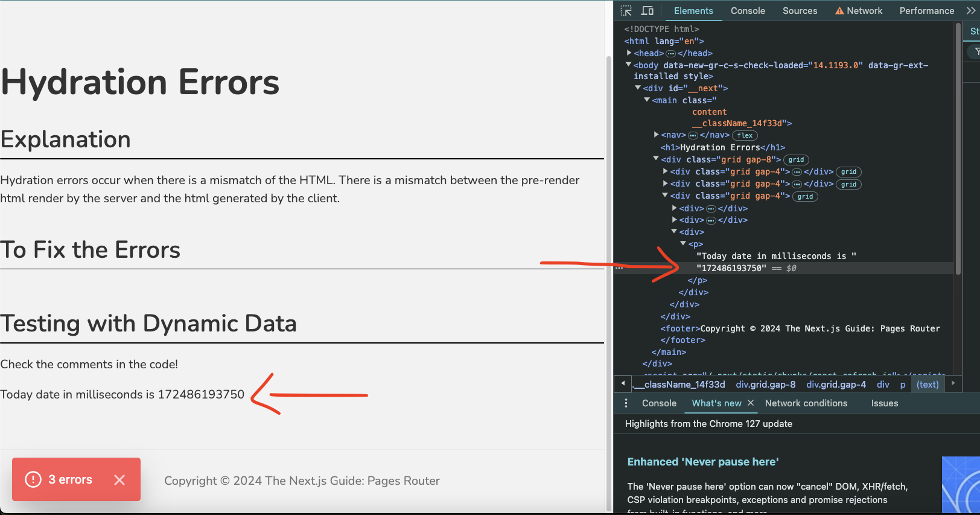980x515 pixels.
Task: Collapse the body element node
Action: point(629,65)
